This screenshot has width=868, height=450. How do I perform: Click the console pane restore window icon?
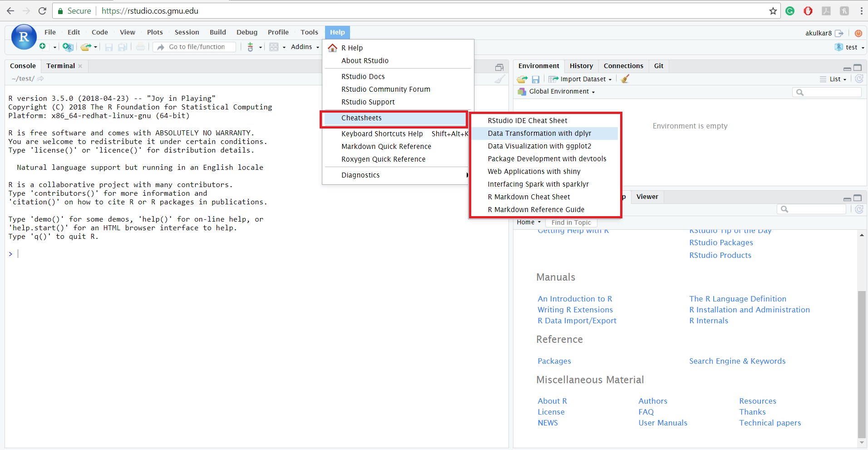[x=499, y=67]
